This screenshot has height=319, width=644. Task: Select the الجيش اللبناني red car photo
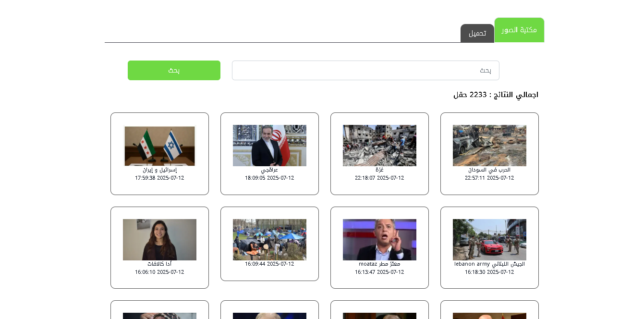point(489,240)
